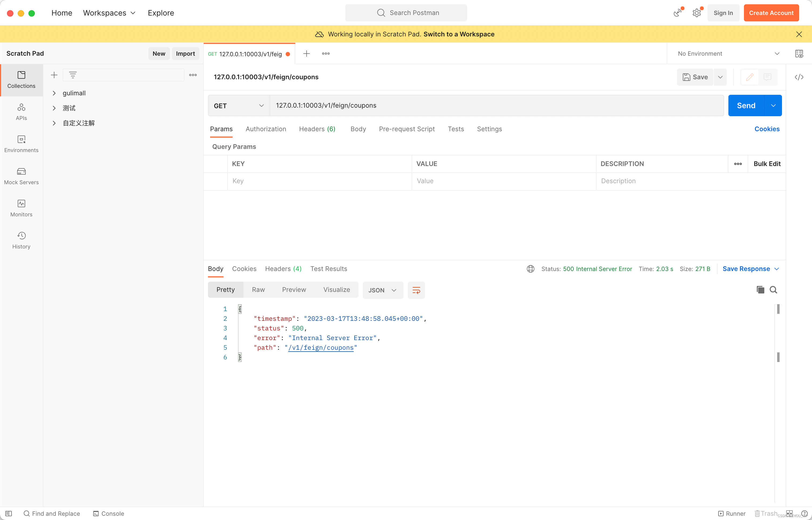The height and width of the screenshot is (520, 812).
Task: Open the No Environment selector
Action: [729, 53]
